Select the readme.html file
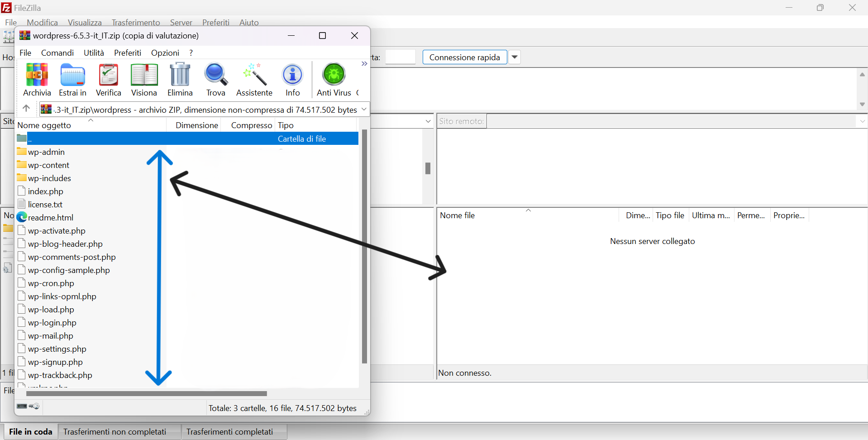This screenshot has height=440, width=868. (x=50, y=218)
